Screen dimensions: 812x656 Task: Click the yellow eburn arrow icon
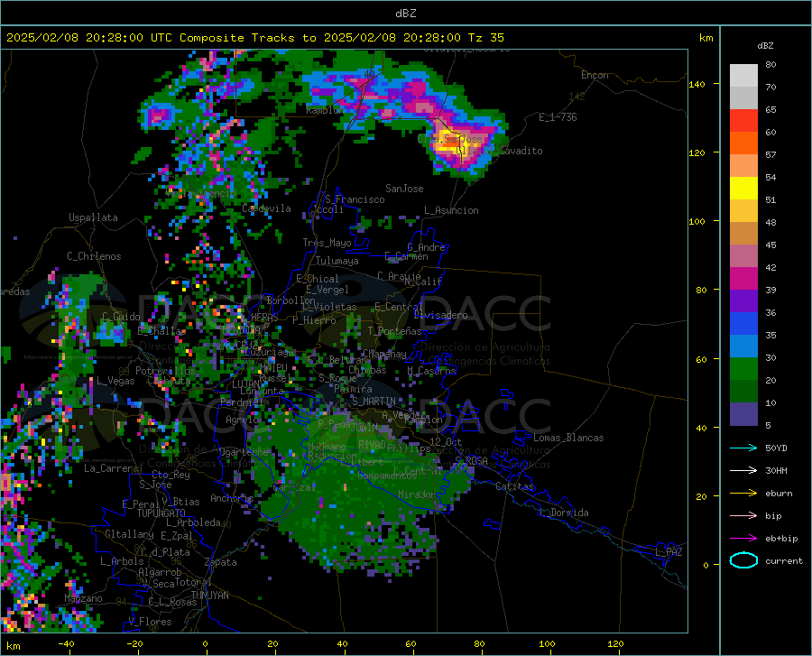(743, 493)
